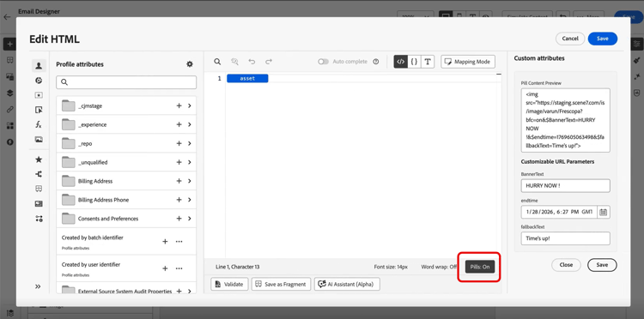
Task: Add the _experience folder with plus
Action: click(179, 124)
